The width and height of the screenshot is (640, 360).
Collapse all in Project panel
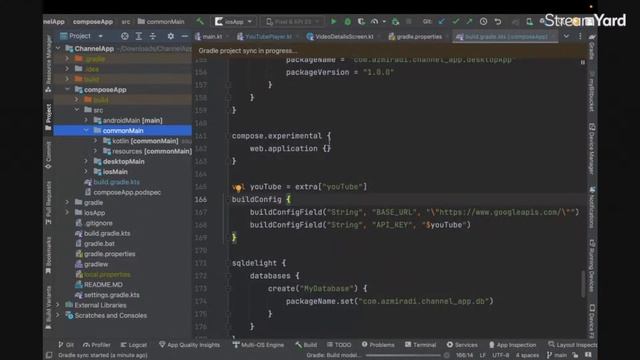click(153, 36)
